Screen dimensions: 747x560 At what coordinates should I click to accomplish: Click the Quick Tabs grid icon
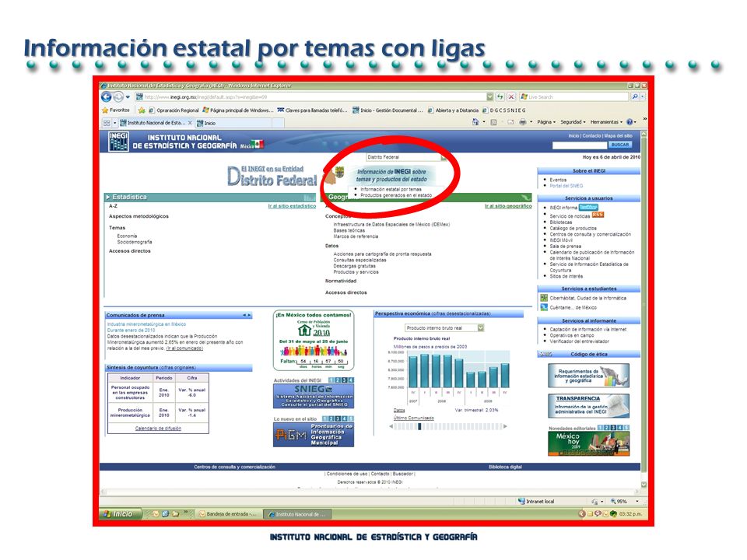(107, 123)
